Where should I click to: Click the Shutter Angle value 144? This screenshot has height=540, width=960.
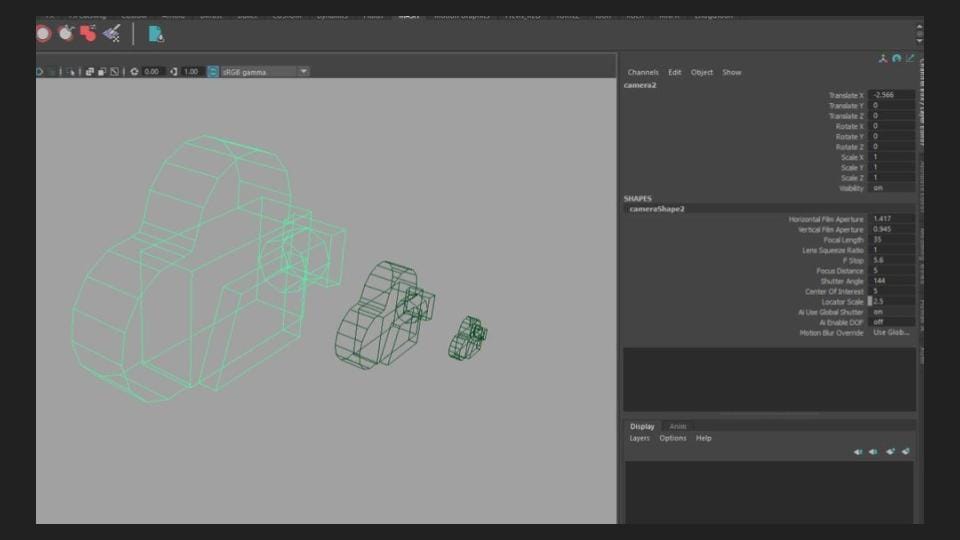coord(891,281)
